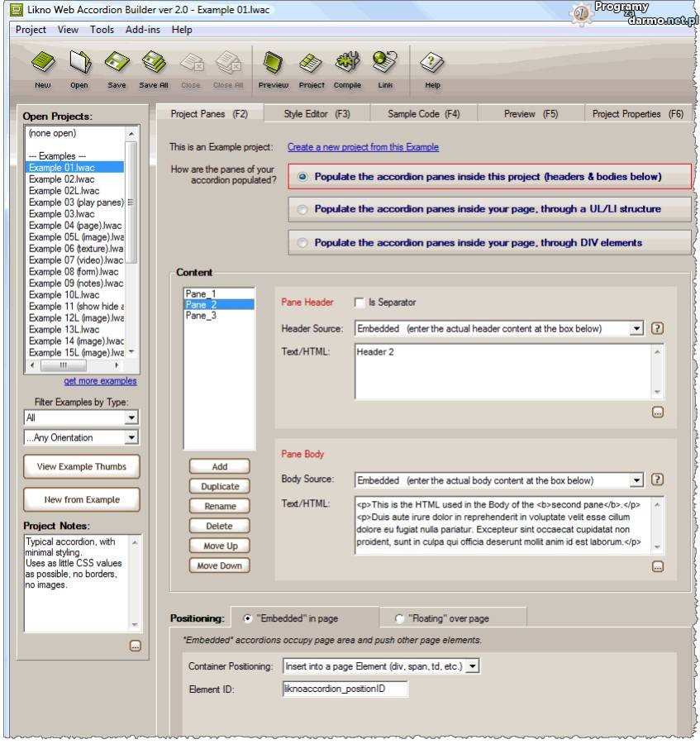Click help icon beside Header Source dropdown
700x744 pixels.
coord(657,328)
